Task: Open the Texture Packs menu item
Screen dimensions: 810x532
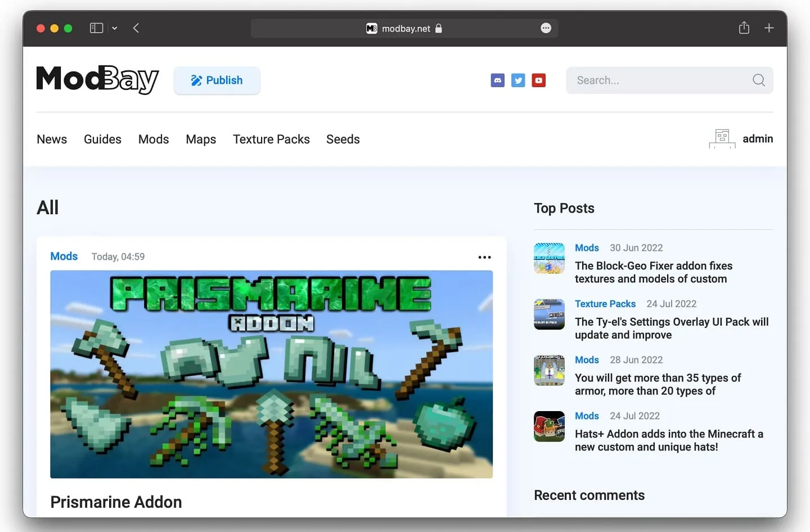Action: pos(271,139)
